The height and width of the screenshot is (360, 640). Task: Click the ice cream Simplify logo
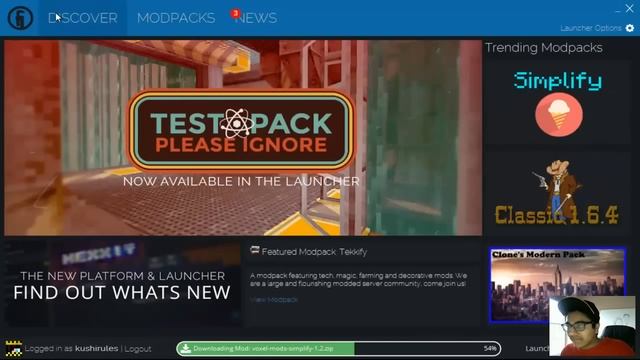(x=559, y=115)
